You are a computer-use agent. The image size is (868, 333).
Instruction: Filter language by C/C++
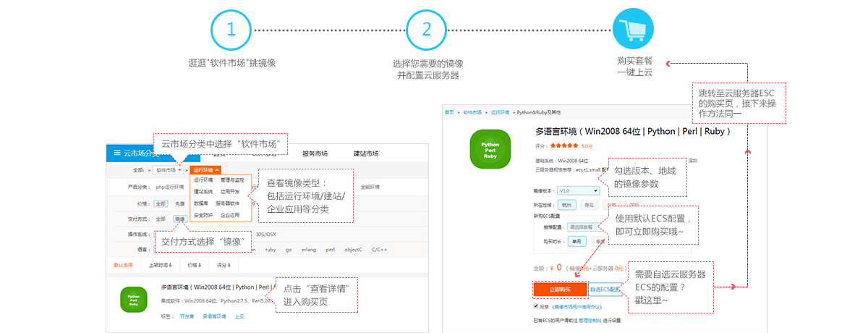click(379, 249)
